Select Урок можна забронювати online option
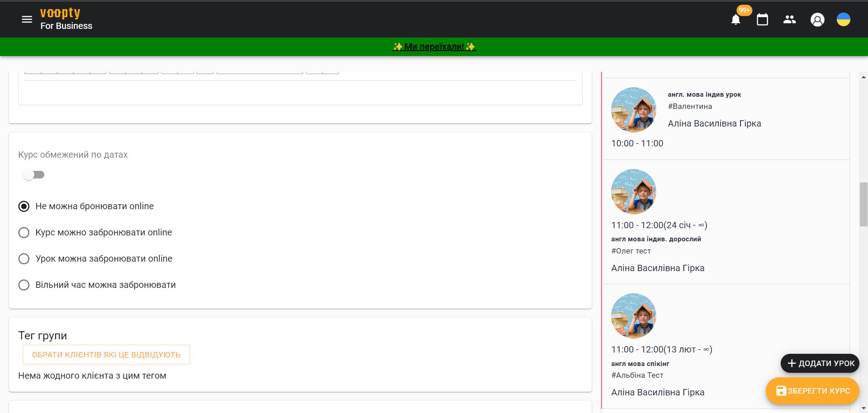This screenshot has width=868, height=413. pyautogui.click(x=24, y=258)
